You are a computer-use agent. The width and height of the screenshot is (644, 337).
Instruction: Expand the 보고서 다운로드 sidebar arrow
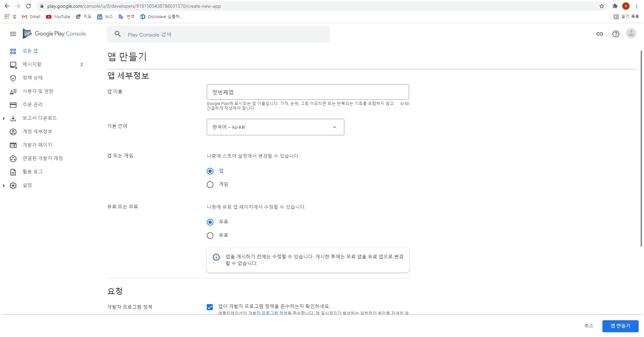(4, 118)
